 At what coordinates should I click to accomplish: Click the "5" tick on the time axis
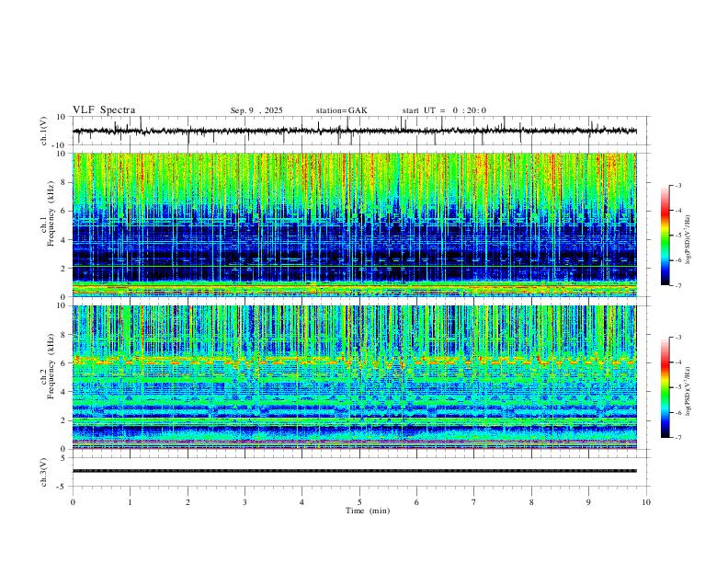359,502
